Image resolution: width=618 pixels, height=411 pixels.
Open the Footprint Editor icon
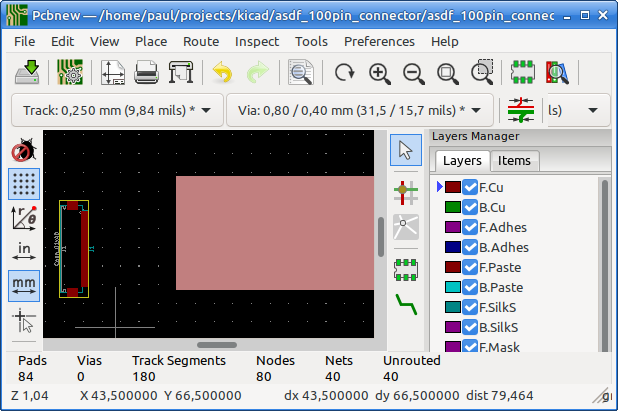[x=523, y=72]
